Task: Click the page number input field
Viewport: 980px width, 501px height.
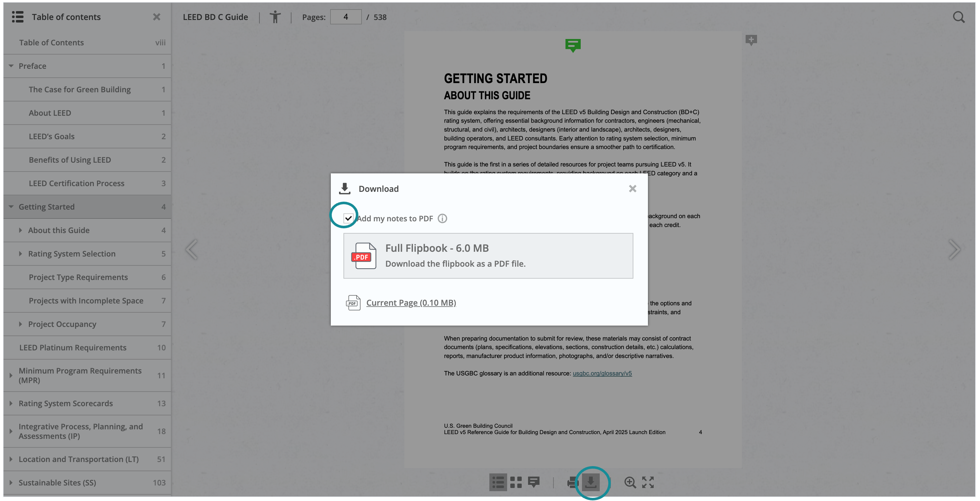Action: tap(345, 17)
